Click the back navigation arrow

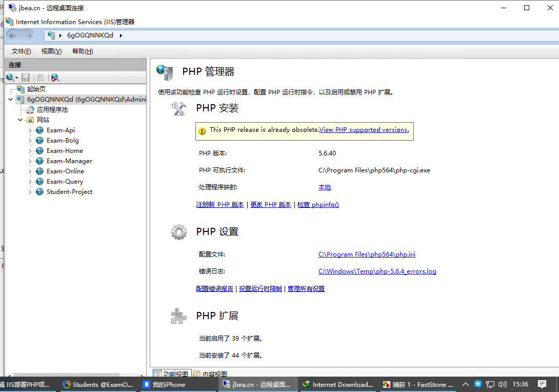(x=12, y=36)
